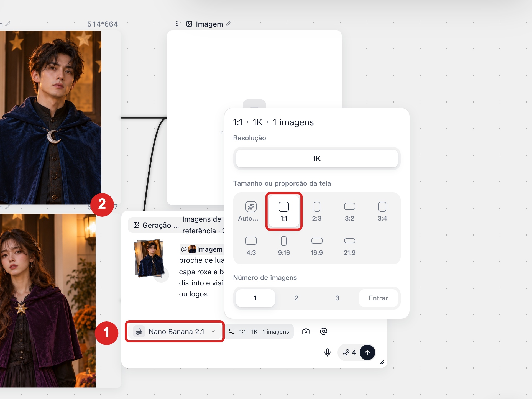This screenshot has height=399, width=532.
Task: Set number of images to 2
Action: [296, 298]
